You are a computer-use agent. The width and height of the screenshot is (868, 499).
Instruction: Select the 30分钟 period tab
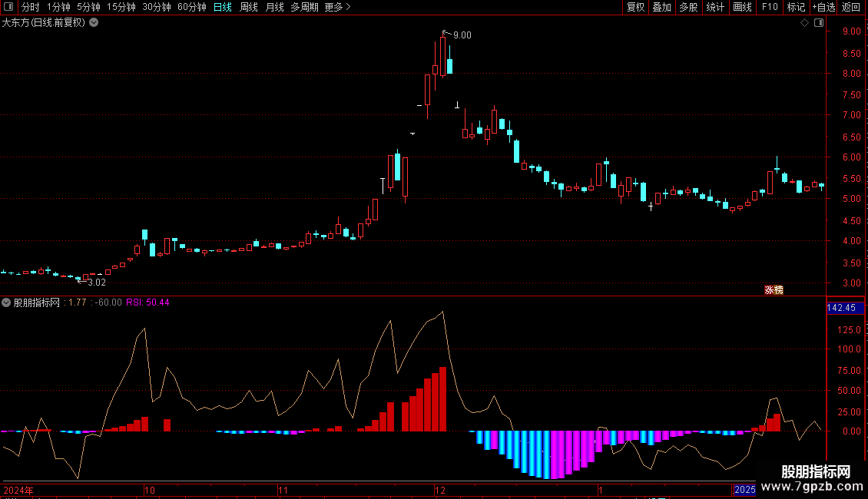point(157,7)
